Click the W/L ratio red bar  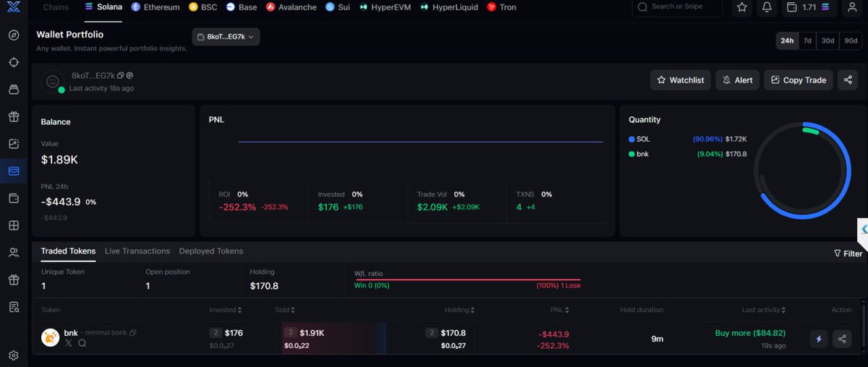tap(467, 280)
